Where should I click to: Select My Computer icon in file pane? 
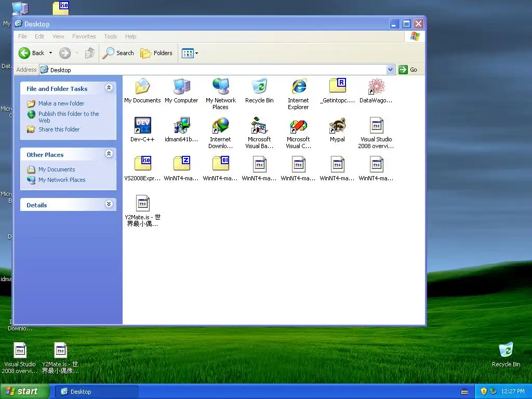coord(181,86)
